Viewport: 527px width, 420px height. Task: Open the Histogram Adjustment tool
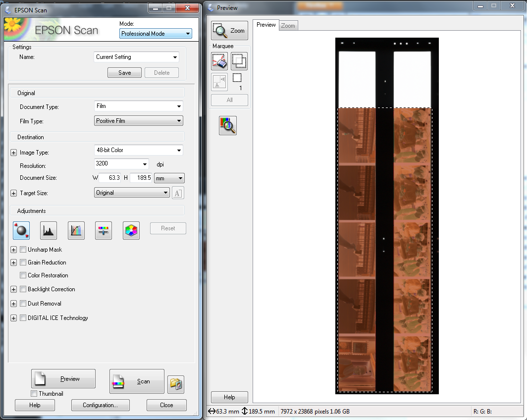pos(48,230)
